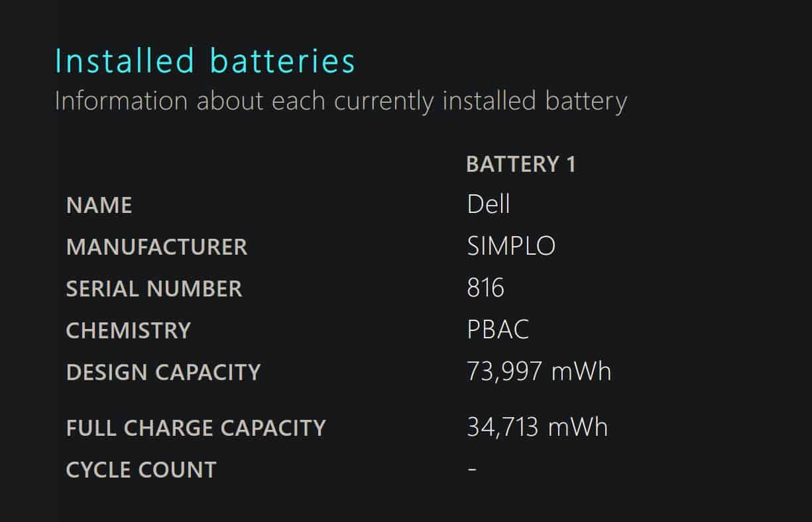Screen dimensions: 812x522
Task: Click the CYCLE COUNT label
Action: [141, 470]
